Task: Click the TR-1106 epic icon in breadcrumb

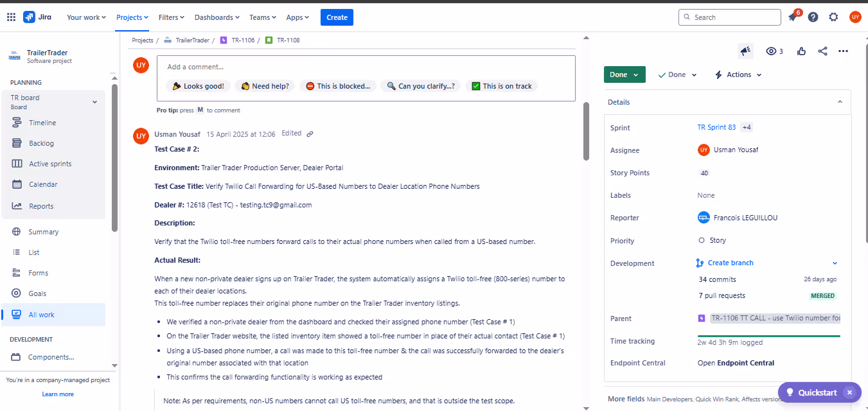Action: point(224,40)
